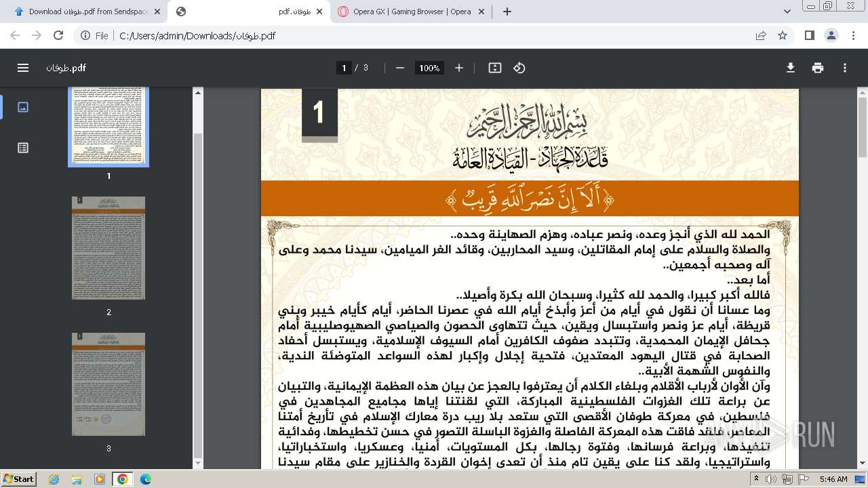Open Chrome three-dot menu
The height and width of the screenshot is (488, 868).
pyautogui.click(x=853, y=35)
